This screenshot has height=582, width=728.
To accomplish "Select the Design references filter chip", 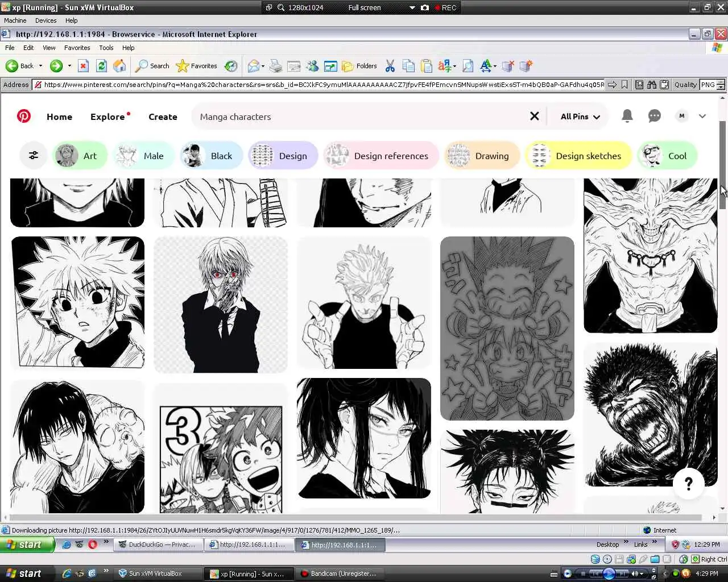I will pyautogui.click(x=381, y=156).
